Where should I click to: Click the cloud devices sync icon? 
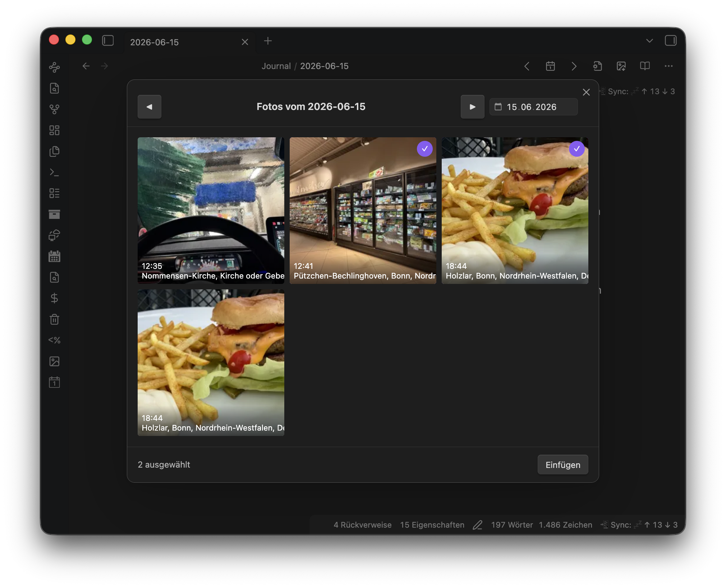54,235
